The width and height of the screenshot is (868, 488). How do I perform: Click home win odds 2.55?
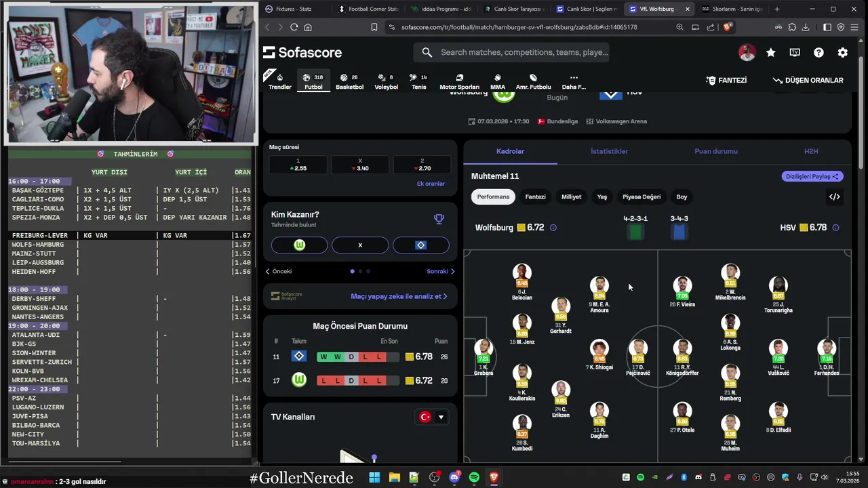(x=298, y=165)
